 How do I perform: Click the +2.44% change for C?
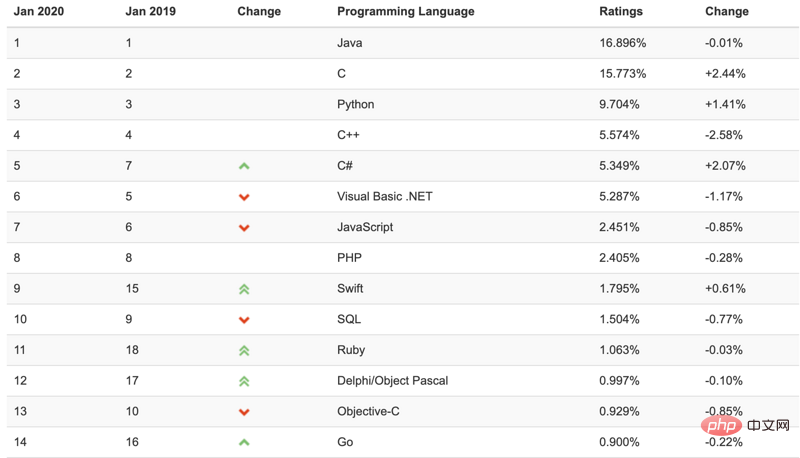(x=725, y=73)
